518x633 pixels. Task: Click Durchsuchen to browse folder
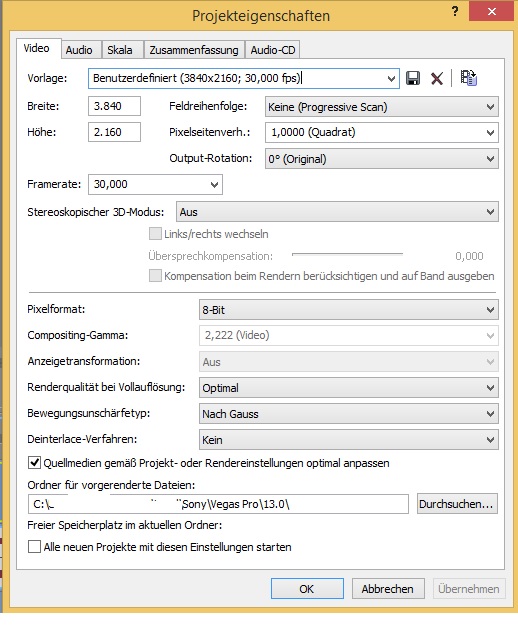coord(457,504)
